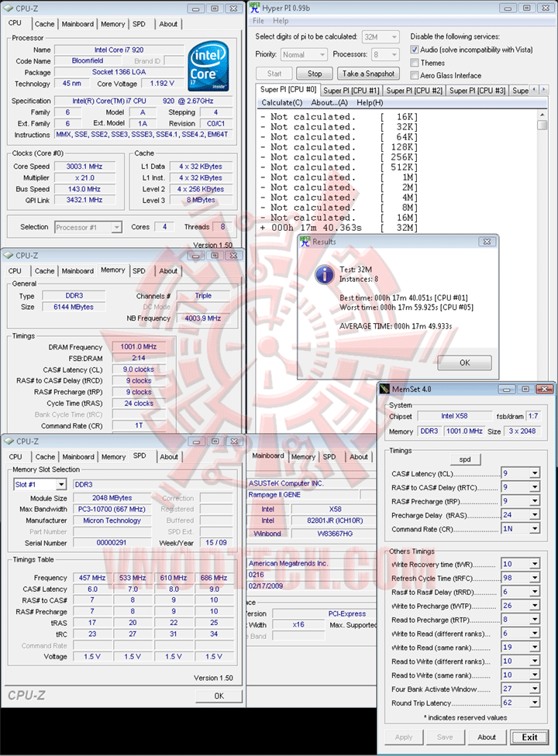The height and width of the screenshot is (756, 558).
Task: Open Calculate(C) menu in Super PI
Action: pyautogui.click(x=281, y=103)
